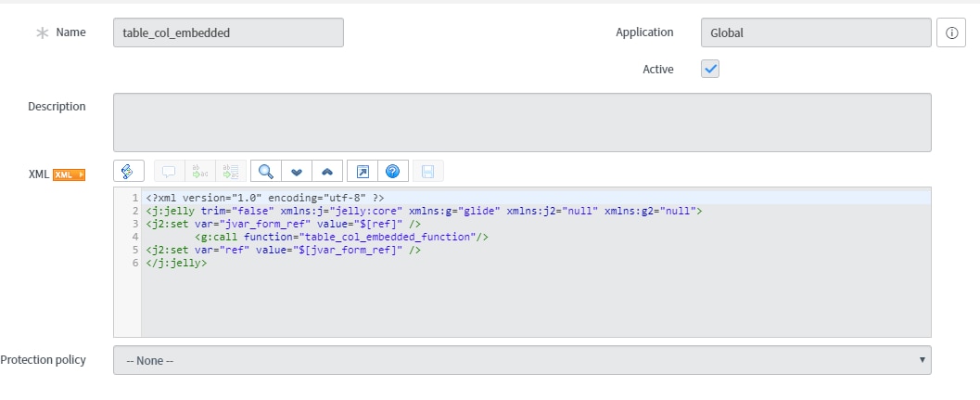The image size is (980, 400).
Task: Click the Find Next down-arrow icon
Action: [x=296, y=171]
